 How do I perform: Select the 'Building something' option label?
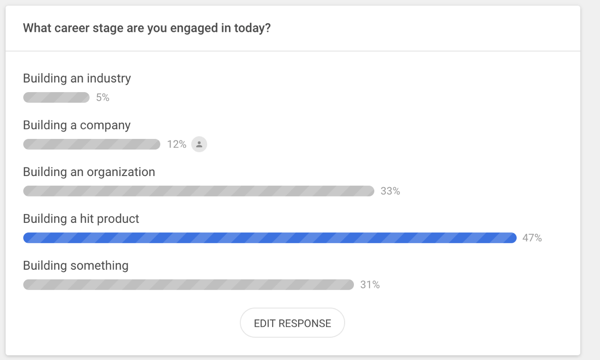76,266
